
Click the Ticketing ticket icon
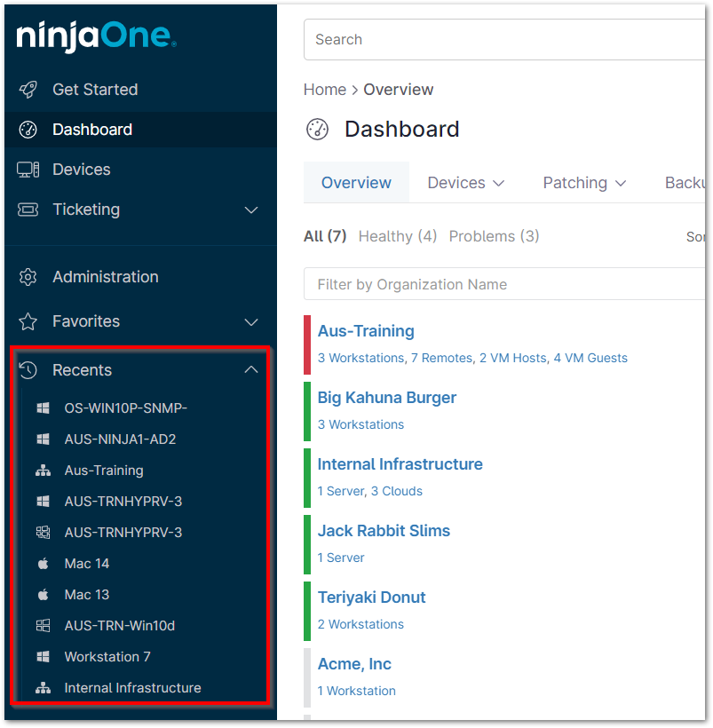28,210
